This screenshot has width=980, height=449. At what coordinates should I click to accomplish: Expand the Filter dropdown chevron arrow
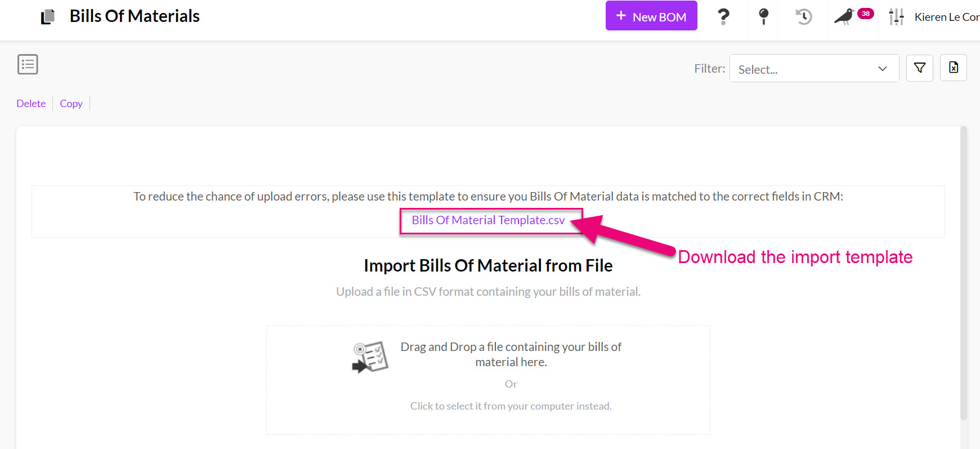[883, 69]
